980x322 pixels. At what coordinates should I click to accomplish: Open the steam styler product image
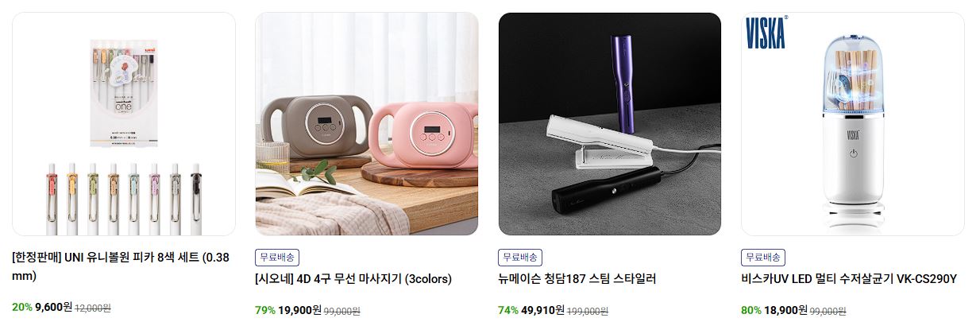tap(610, 124)
